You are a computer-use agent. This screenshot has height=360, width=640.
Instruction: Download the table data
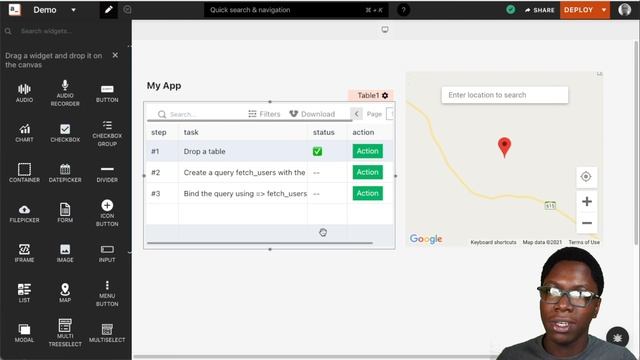click(312, 114)
